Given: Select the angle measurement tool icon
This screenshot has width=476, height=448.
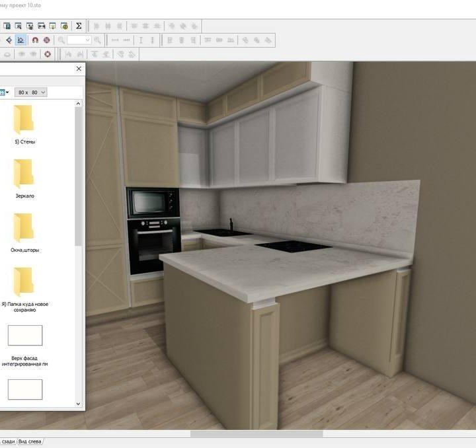Looking at the screenshot, I should (x=21, y=40).
